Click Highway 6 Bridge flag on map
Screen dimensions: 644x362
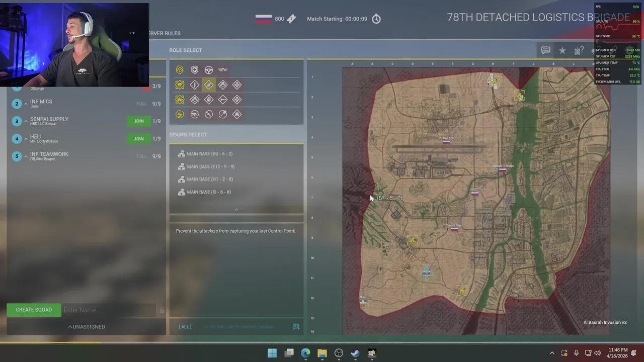tap(502, 170)
